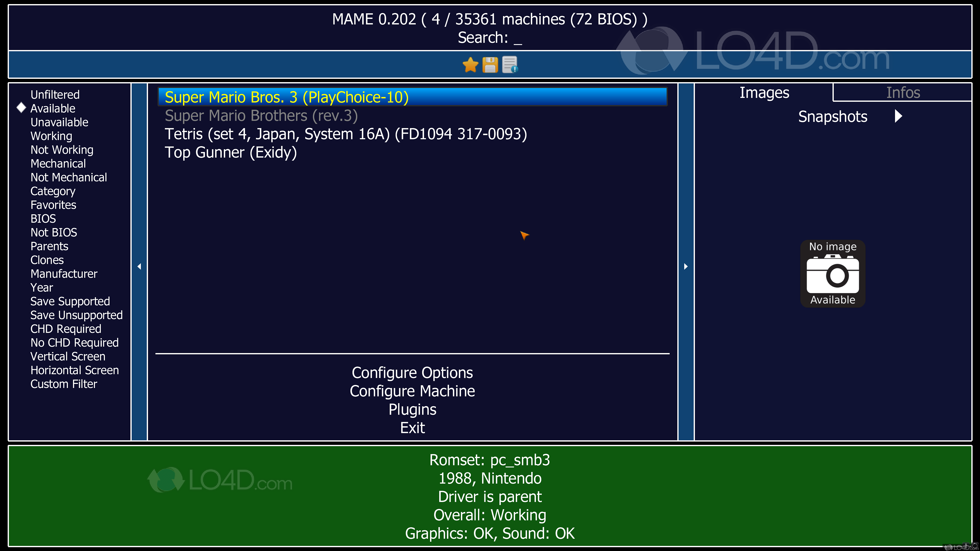Select the Working filter

pyautogui.click(x=51, y=136)
